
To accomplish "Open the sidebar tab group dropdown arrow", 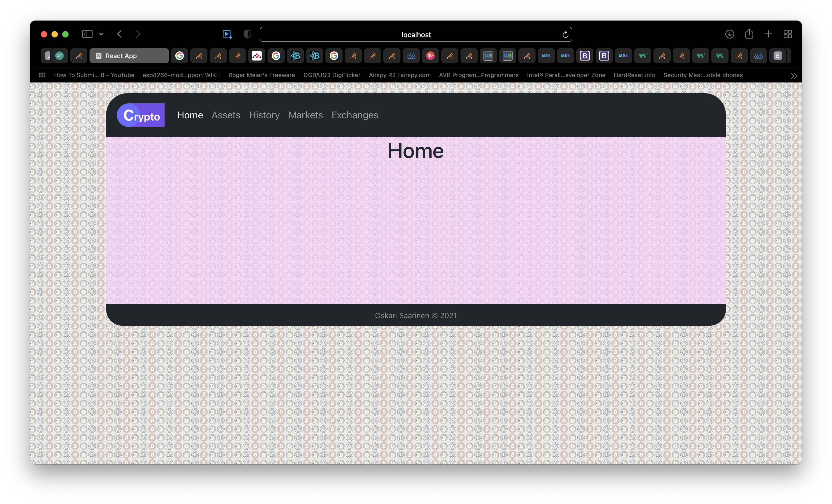I will [101, 34].
